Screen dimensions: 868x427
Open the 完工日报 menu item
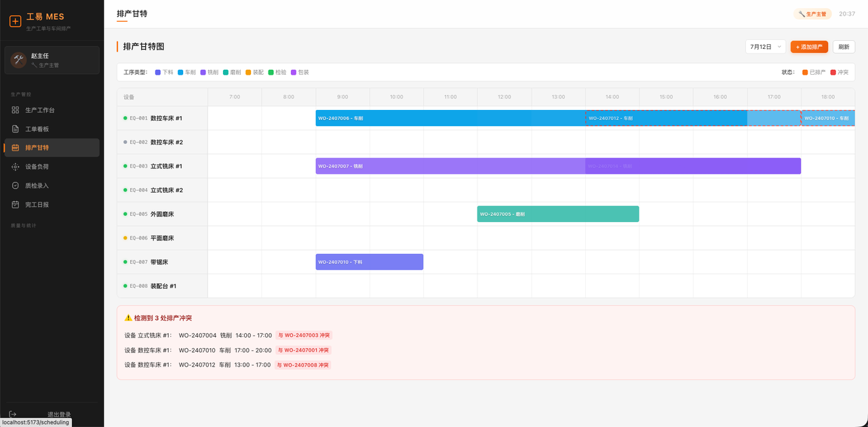point(52,204)
